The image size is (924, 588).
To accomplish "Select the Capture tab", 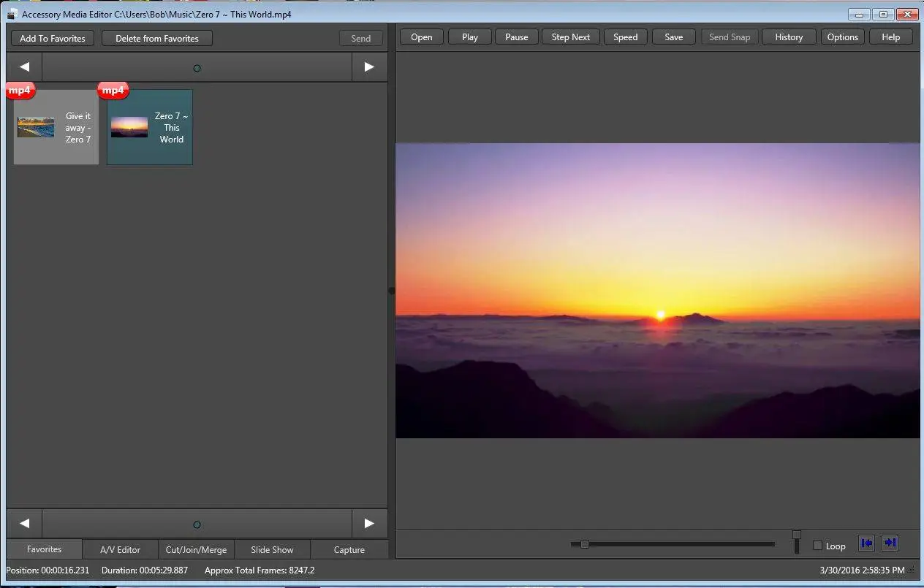I will (x=349, y=549).
